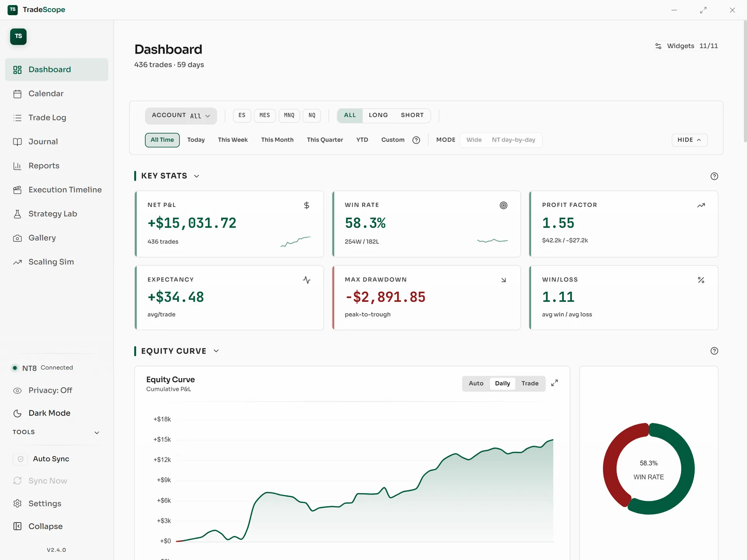Image resolution: width=747 pixels, height=560 pixels.
Task: Collapse the Equity Curve section chevron
Action: (216, 351)
